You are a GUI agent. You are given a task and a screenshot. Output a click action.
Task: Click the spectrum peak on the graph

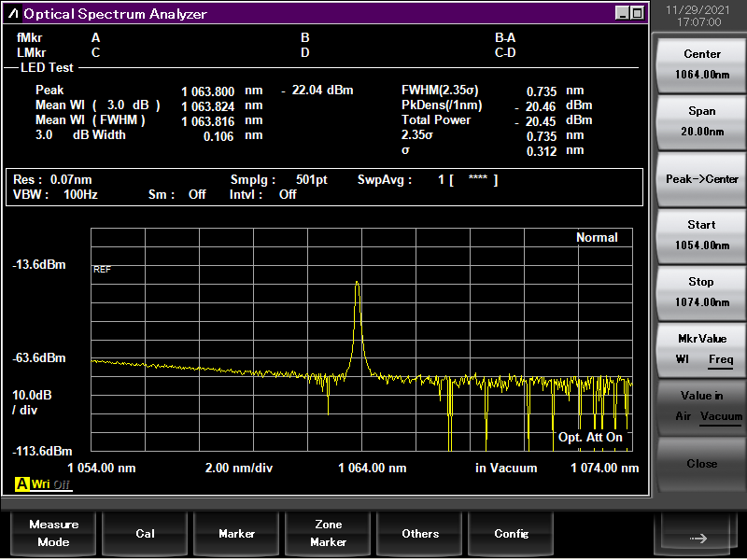357,285
